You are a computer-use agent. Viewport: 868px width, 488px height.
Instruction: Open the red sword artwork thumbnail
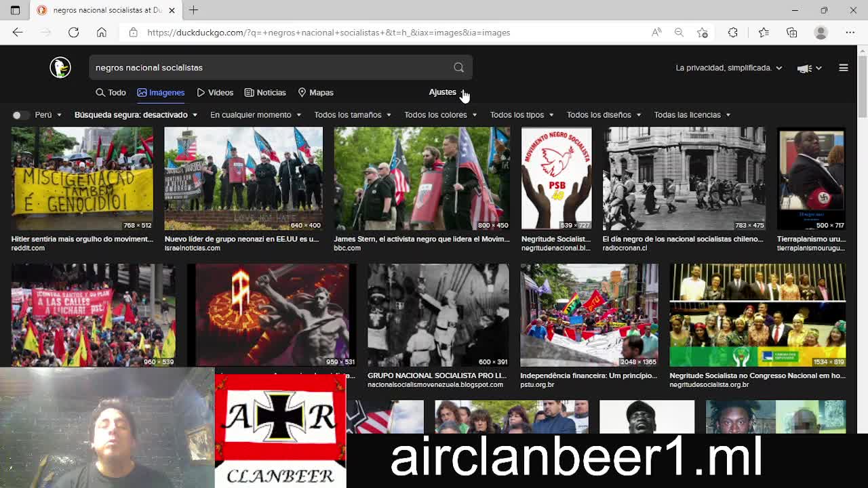tap(271, 315)
